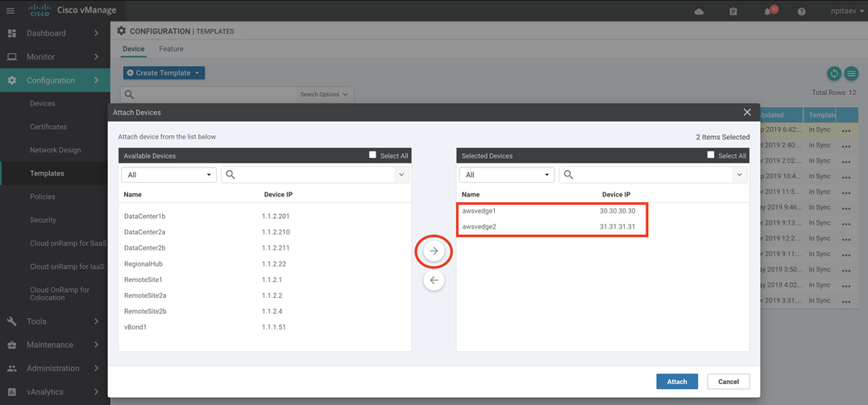Switch to the Feature tab

coord(171,48)
